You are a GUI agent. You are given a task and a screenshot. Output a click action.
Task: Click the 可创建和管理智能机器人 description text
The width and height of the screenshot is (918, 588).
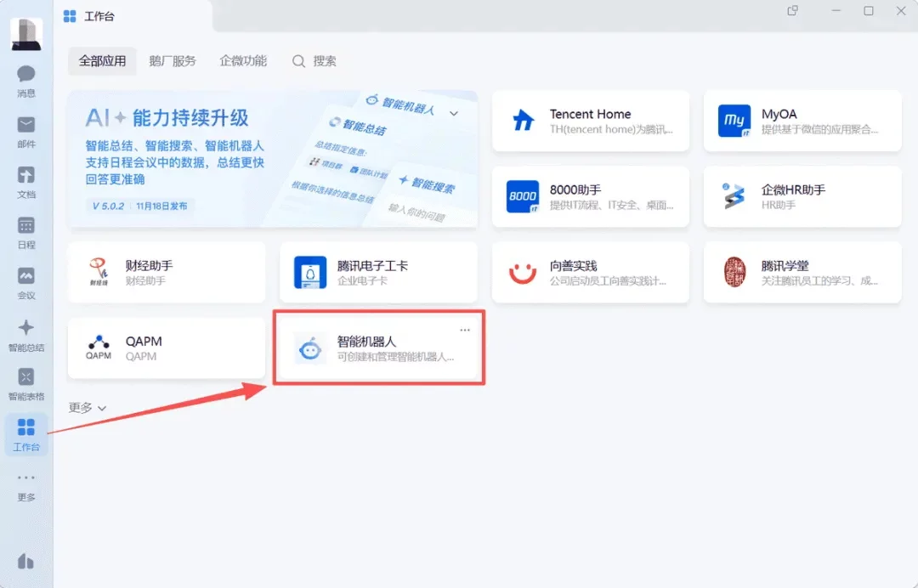pos(396,357)
